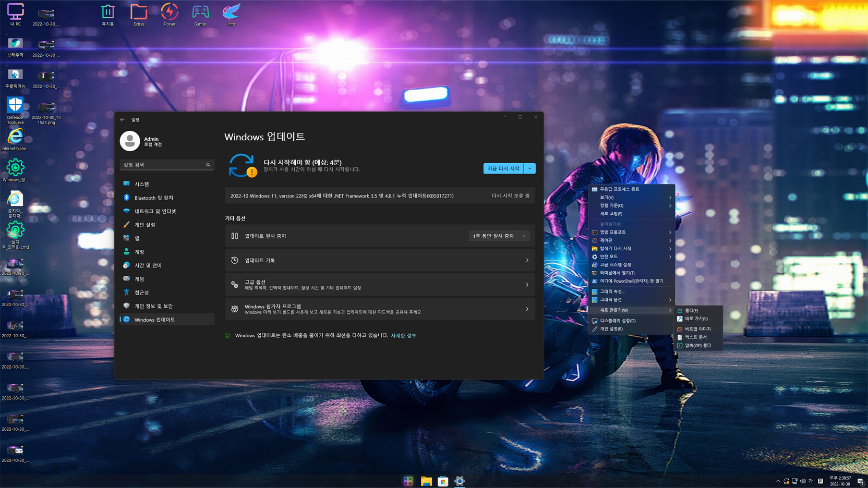Select the 설치 후_최적화.cmd desktop file

(15, 234)
